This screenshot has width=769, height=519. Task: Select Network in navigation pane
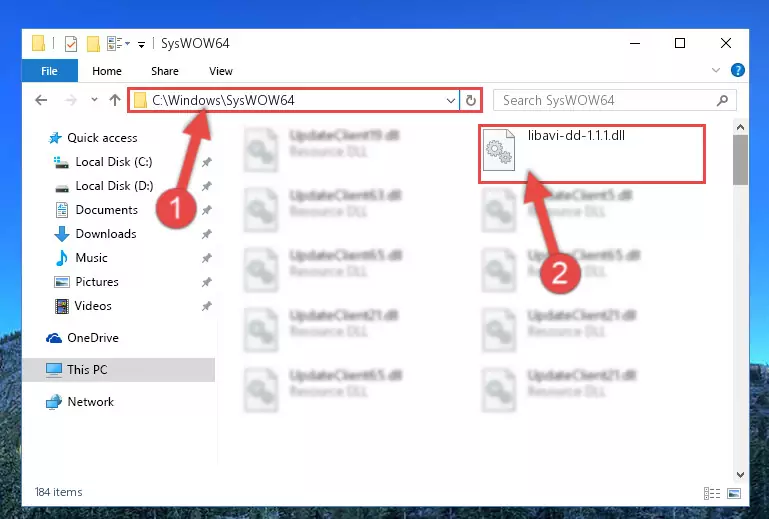(91, 402)
